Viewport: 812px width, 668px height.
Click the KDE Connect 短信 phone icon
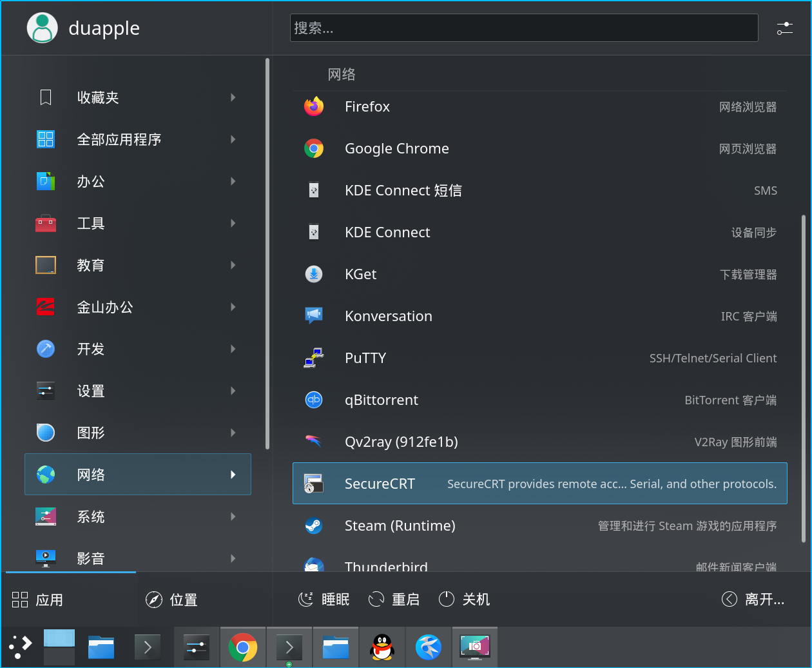(314, 190)
